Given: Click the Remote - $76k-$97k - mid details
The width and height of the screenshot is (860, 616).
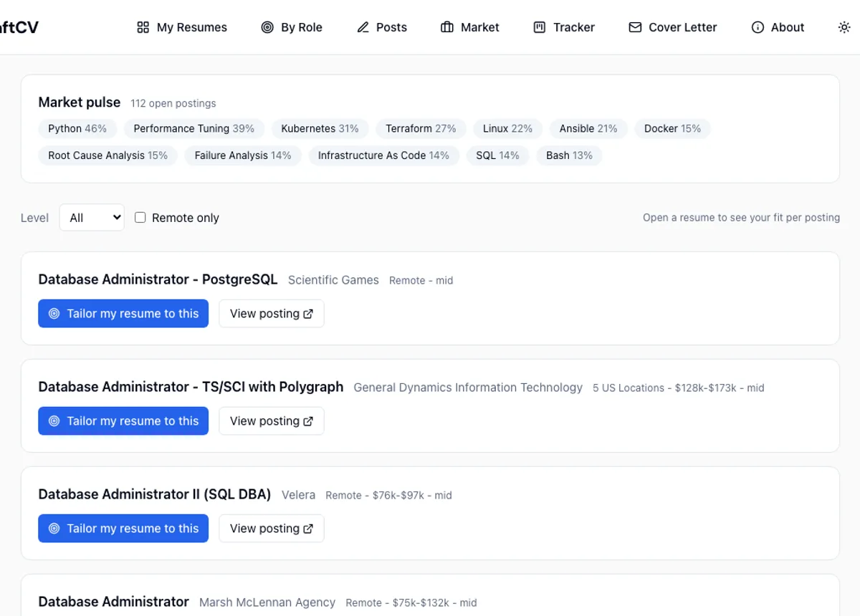Looking at the screenshot, I should click(388, 496).
